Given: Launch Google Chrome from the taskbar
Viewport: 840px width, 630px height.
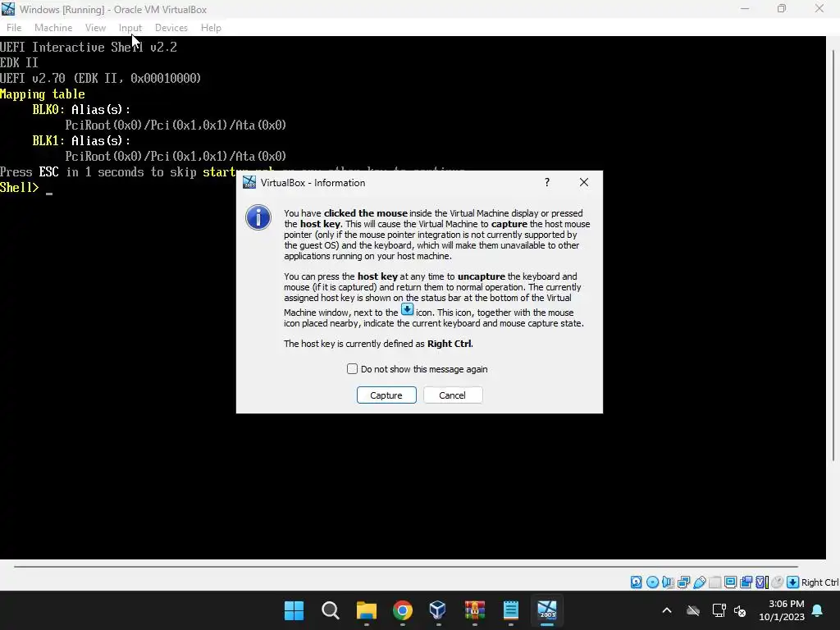Looking at the screenshot, I should 402,610.
